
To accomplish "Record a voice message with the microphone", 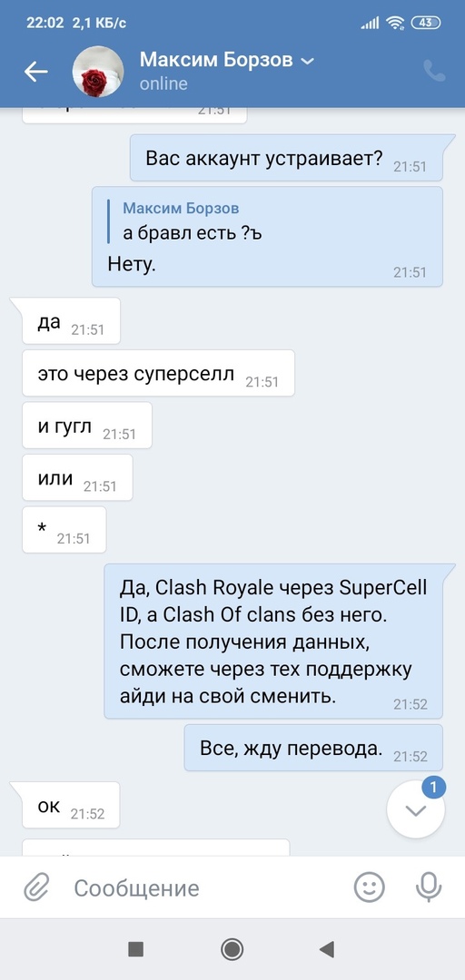I will [x=429, y=887].
